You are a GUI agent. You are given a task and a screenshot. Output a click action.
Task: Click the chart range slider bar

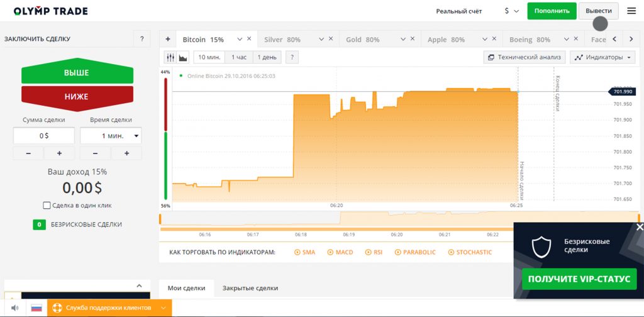coord(336,229)
